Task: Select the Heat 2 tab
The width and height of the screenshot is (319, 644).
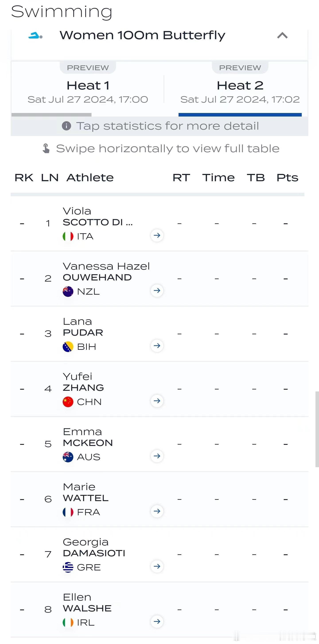Action: 240,89
